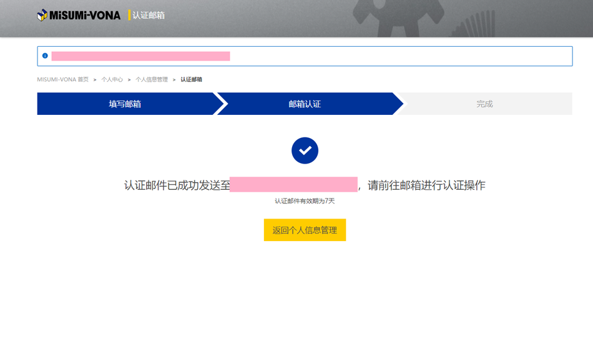
Task: Click the gear graphic in header banner
Action: click(x=399, y=16)
